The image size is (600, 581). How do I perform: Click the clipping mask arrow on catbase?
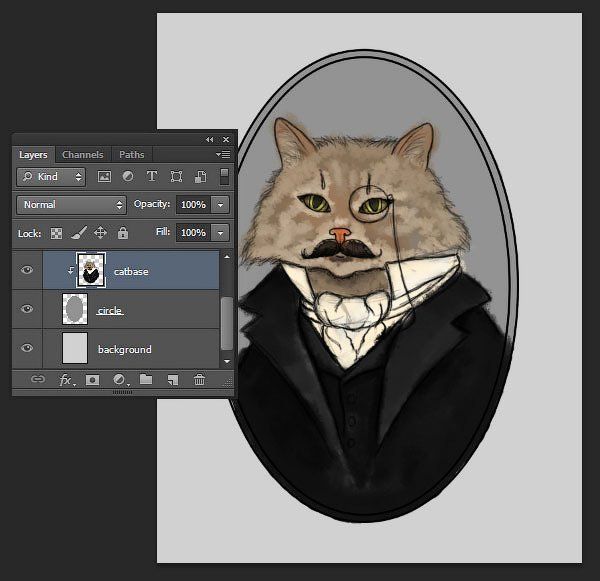pos(71,271)
